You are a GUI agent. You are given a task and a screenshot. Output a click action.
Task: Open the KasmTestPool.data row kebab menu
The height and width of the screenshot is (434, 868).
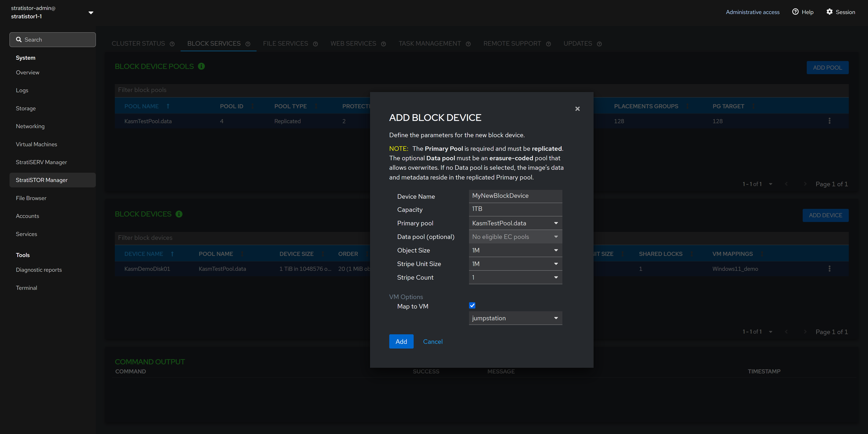coord(829,121)
